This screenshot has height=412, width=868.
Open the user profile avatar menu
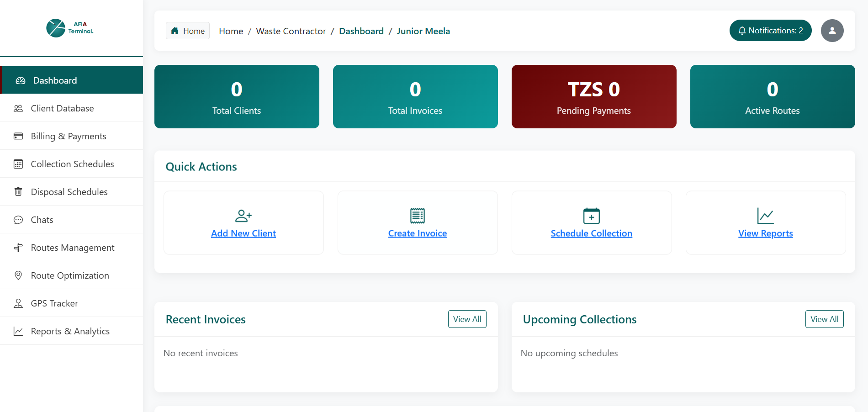pyautogui.click(x=832, y=30)
